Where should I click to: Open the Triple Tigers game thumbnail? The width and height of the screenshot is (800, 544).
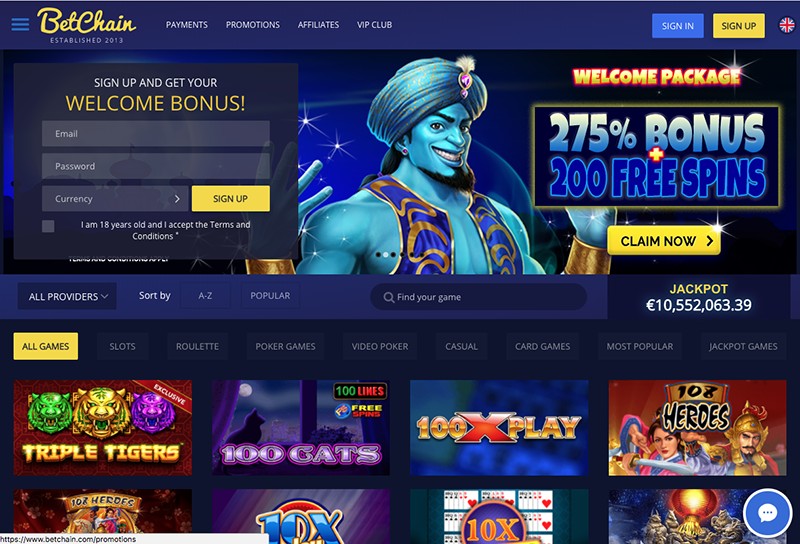[x=103, y=428]
